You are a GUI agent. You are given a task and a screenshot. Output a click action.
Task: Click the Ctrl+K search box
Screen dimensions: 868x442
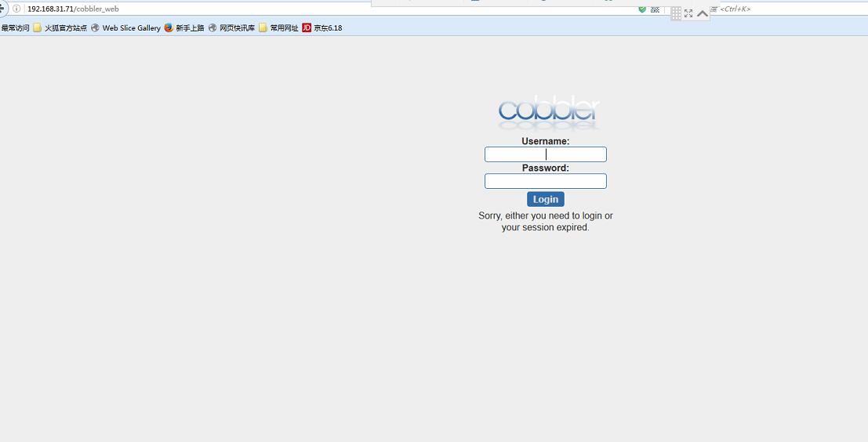[784, 9]
